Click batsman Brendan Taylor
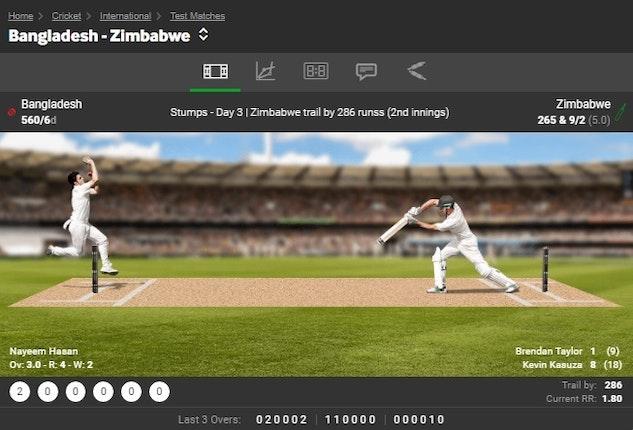Screen dimensions: 633x430 [x=549, y=351]
